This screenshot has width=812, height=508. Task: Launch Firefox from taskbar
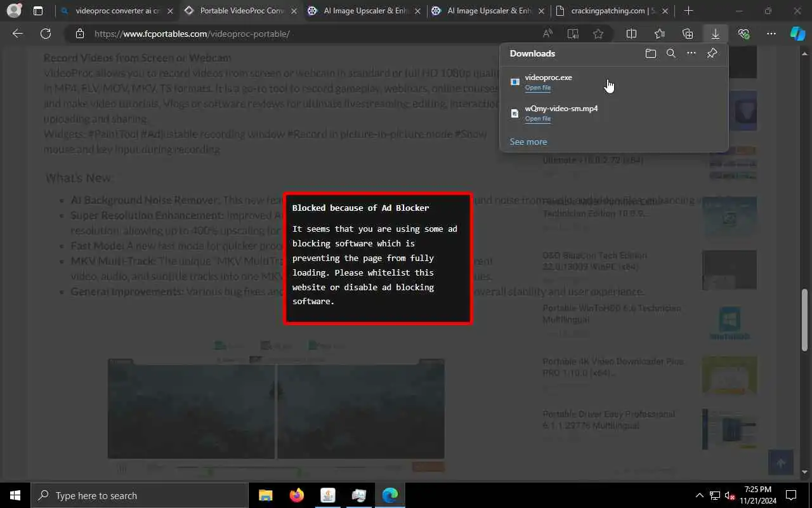(x=297, y=495)
